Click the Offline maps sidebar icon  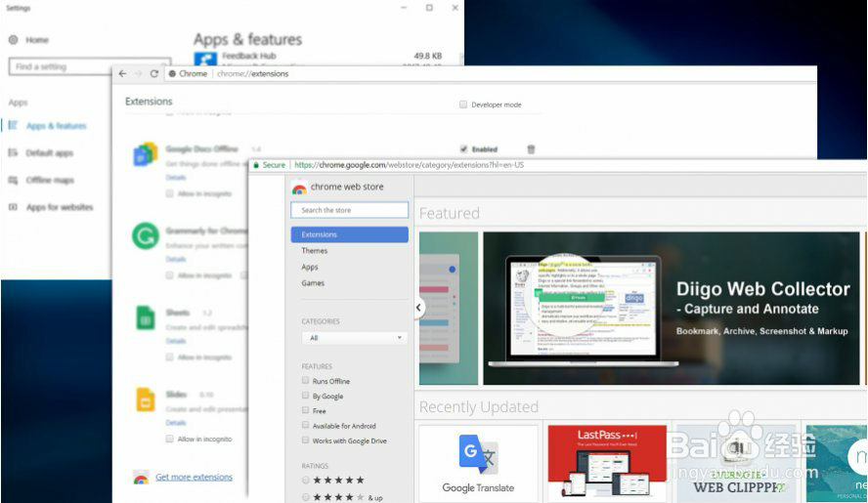13,180
